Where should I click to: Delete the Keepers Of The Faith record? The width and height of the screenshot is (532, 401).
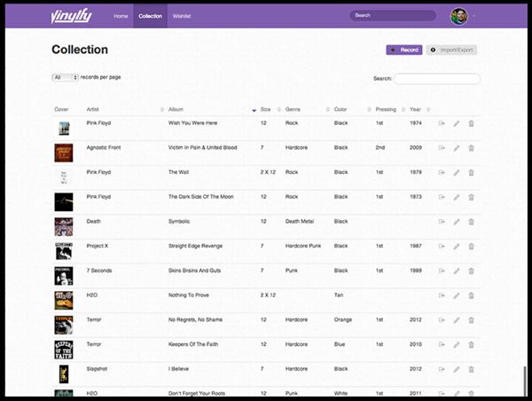point(471,343)
